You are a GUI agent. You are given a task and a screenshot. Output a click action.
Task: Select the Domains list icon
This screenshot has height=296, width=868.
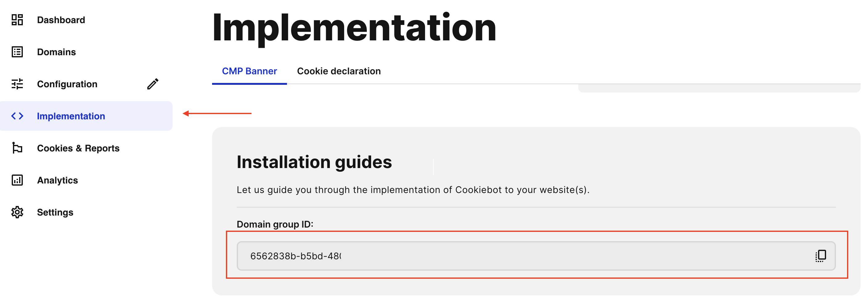(x=17, y=51)
